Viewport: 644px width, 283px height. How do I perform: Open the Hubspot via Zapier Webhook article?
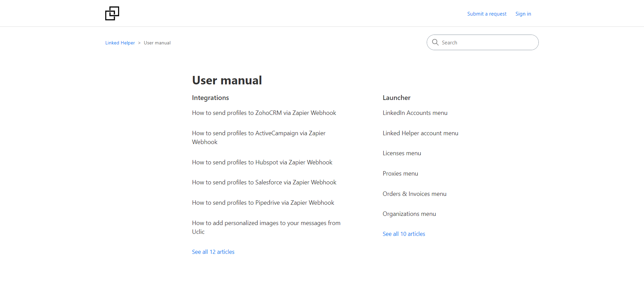262,162
